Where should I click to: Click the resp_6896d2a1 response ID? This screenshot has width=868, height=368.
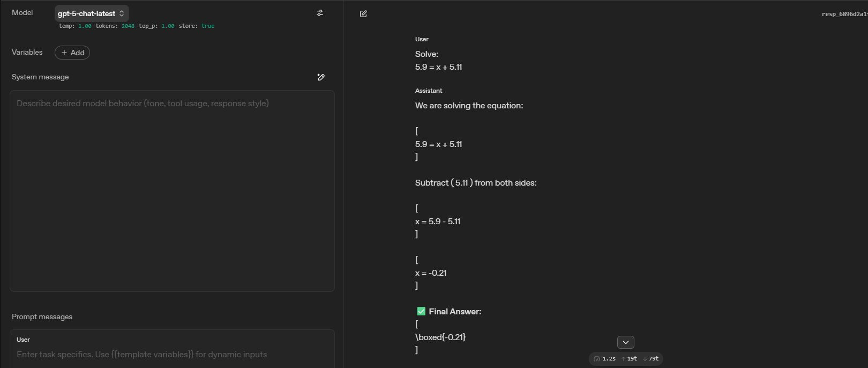tap(844, 14)
